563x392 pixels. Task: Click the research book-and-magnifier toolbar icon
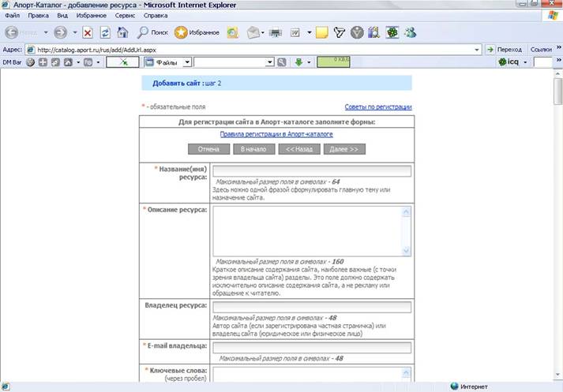(373, 32)
